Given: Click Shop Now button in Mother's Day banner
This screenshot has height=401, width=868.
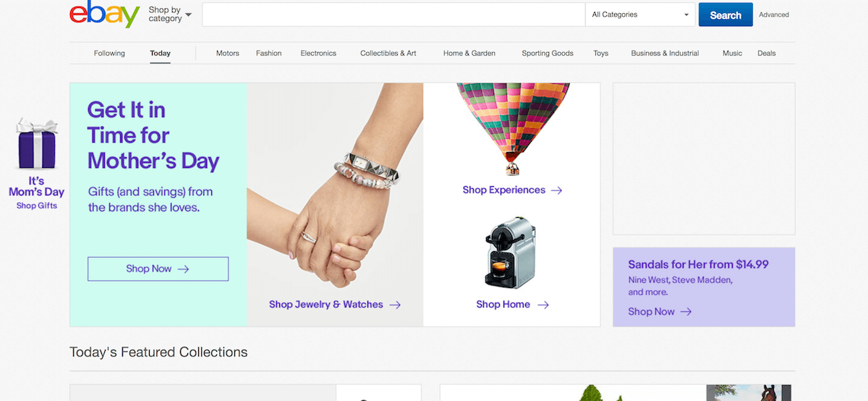Looking at the screenshot, I should tap(158, 269).
